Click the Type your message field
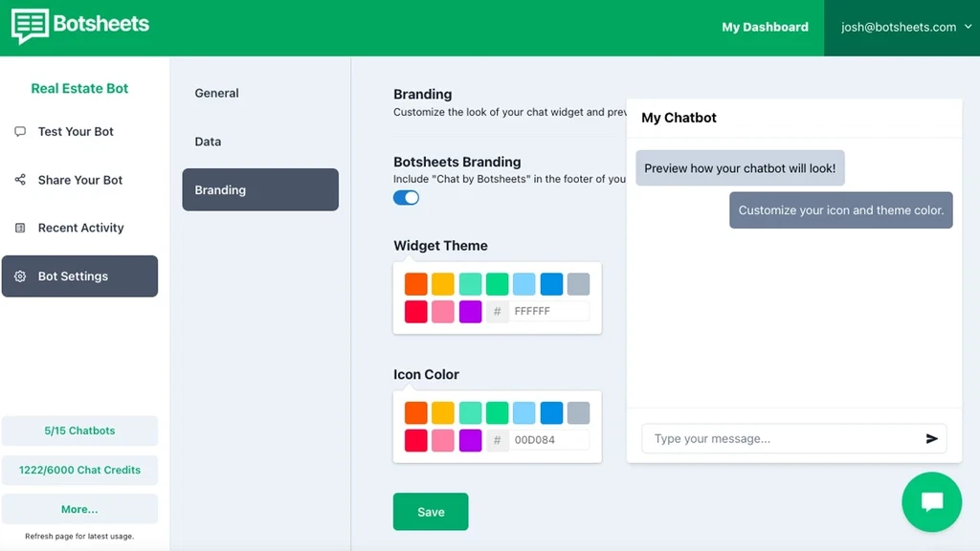The width and height of the screenshot is (980, 551). [780, 439]
